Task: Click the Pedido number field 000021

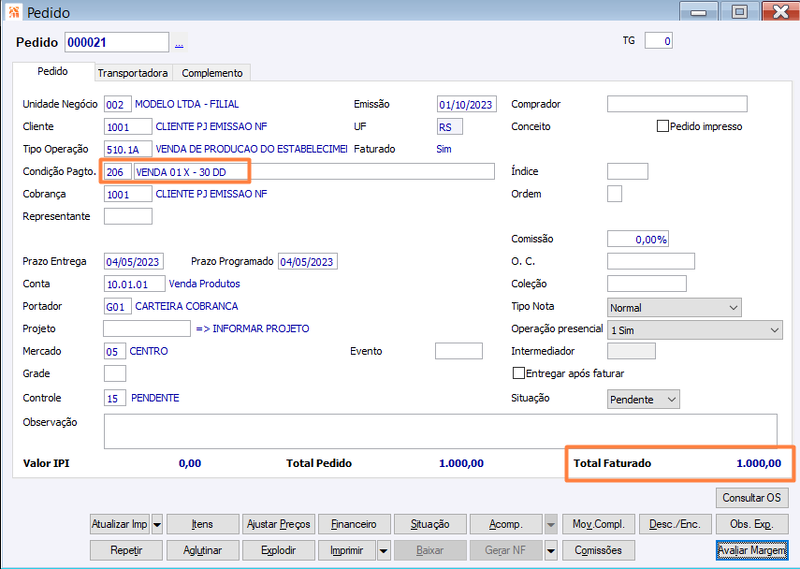Action: point(117,42)
